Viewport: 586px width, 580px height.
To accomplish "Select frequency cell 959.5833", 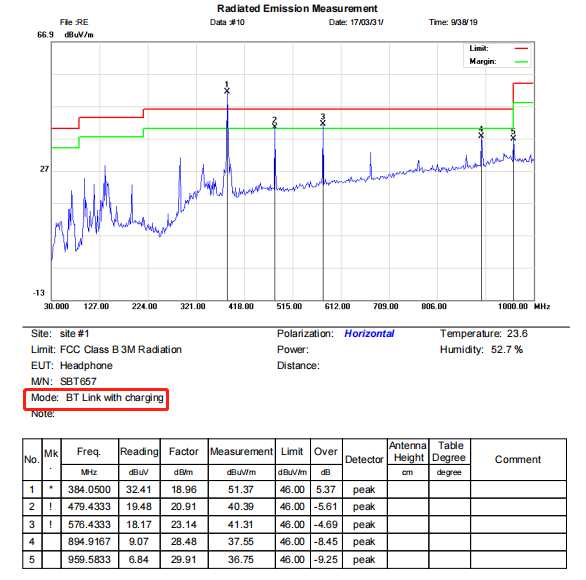I will (89, 560).
